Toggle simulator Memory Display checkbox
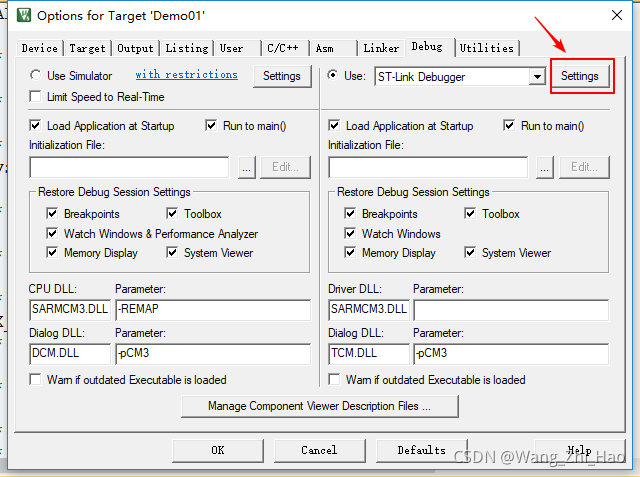The image size is (640, 477). [52, 253]
